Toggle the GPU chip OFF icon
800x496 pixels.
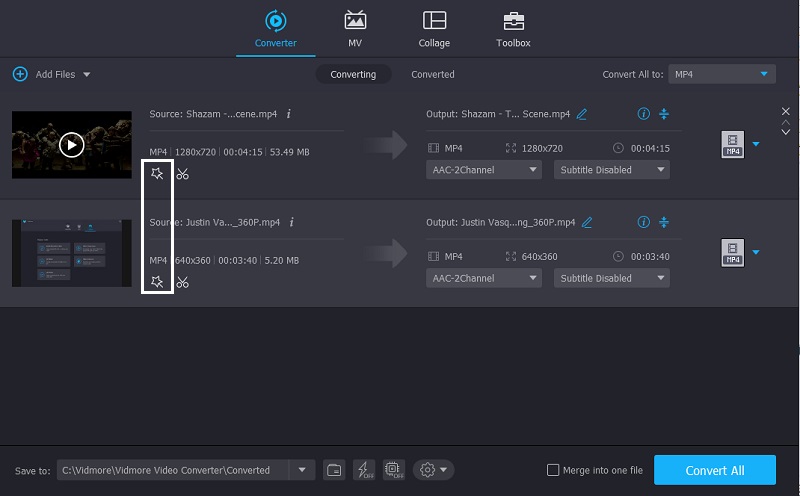click(393, 470)
